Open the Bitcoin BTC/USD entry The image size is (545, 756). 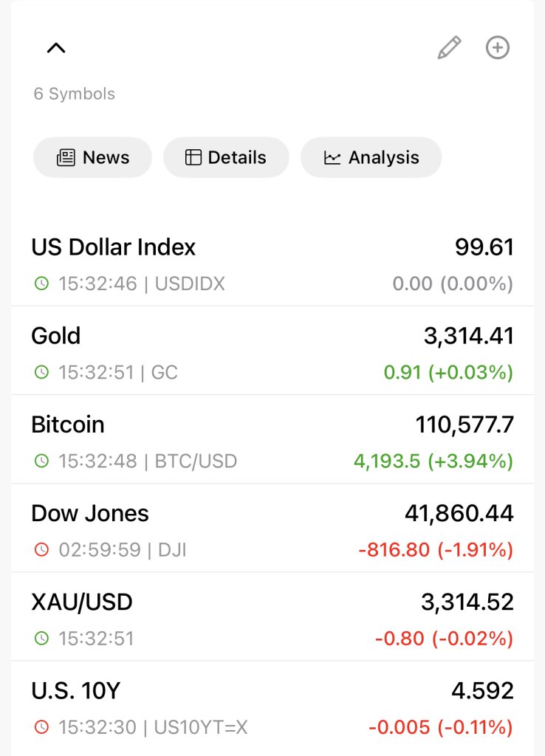[272, 439]
